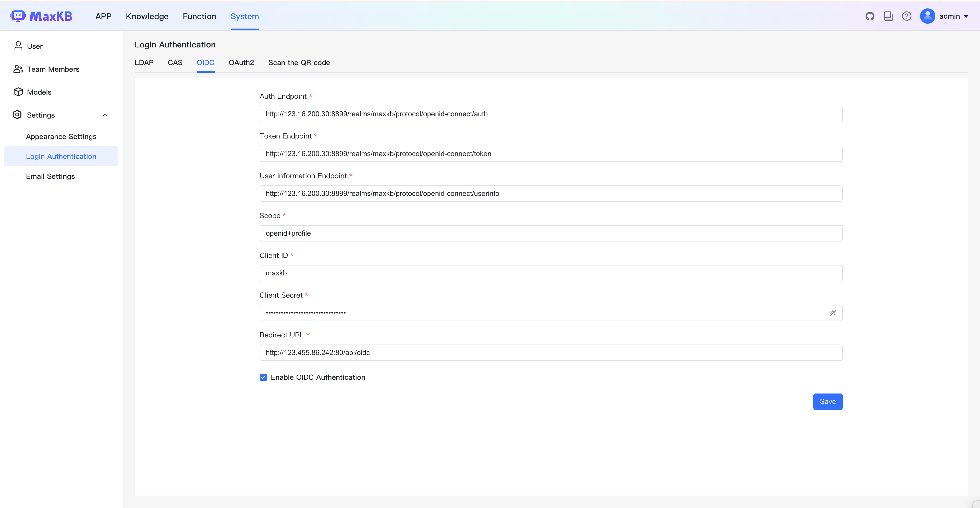Save the OIDC configuration
Screen dimensions: 980x508
(827, 402)
